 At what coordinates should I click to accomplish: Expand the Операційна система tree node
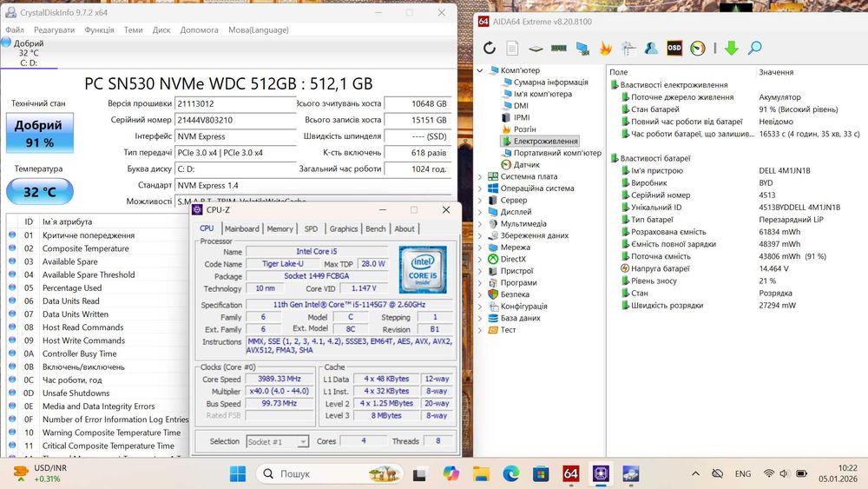[x=480, y=188]
